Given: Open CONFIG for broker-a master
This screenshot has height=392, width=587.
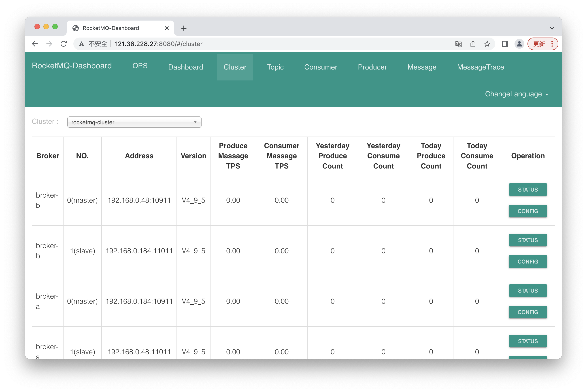Looking at the screenshot, I should (x=528, y=312).
